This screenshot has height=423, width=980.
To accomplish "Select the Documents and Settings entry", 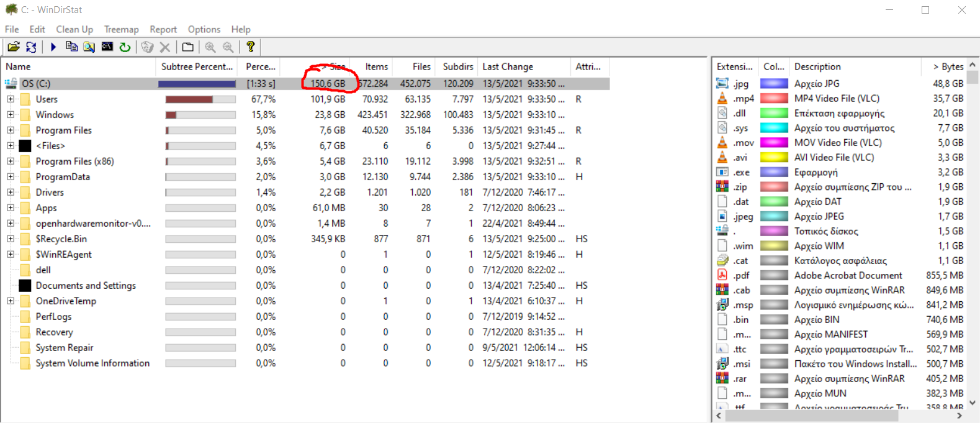I will click(x=86, y=286).
